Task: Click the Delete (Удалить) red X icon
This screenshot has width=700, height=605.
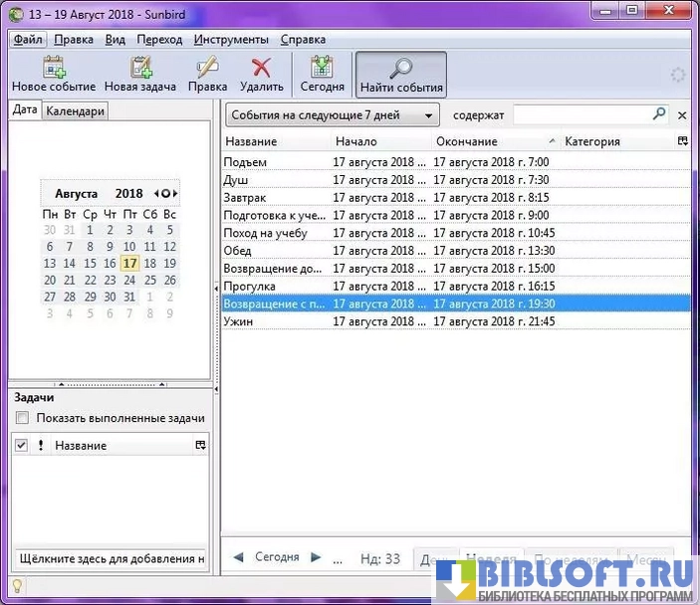Action: tap(261, 68)
